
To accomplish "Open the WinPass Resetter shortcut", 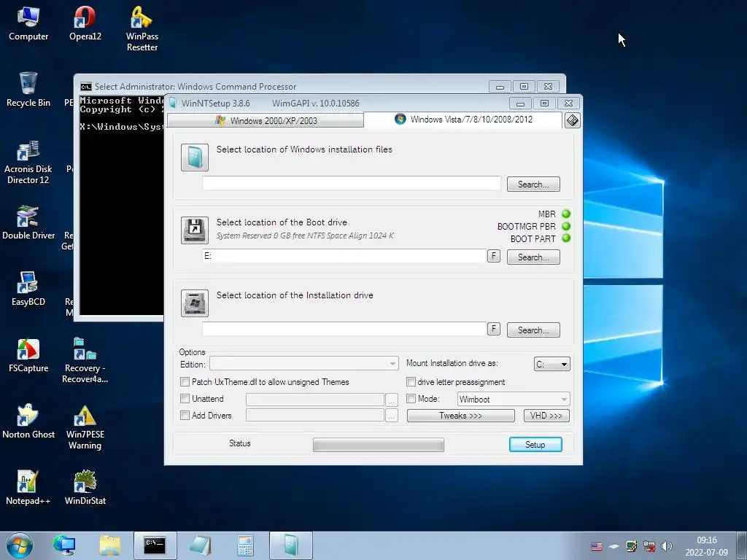I will 142,28.
